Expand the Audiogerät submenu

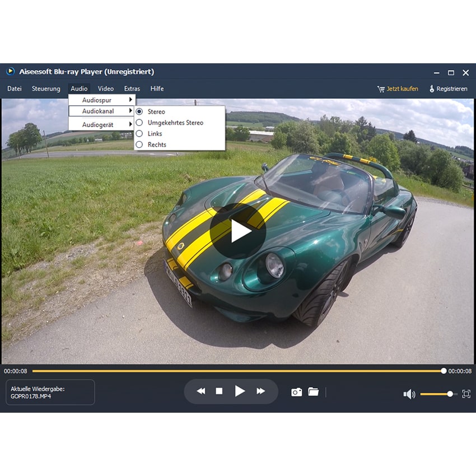coord(101,125)
